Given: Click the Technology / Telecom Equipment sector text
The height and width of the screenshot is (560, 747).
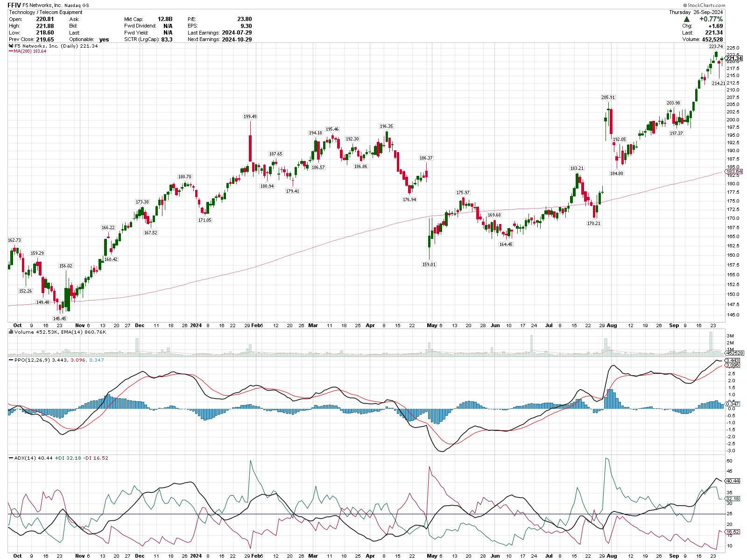Looking at the screenshot, I should point(46,13).
